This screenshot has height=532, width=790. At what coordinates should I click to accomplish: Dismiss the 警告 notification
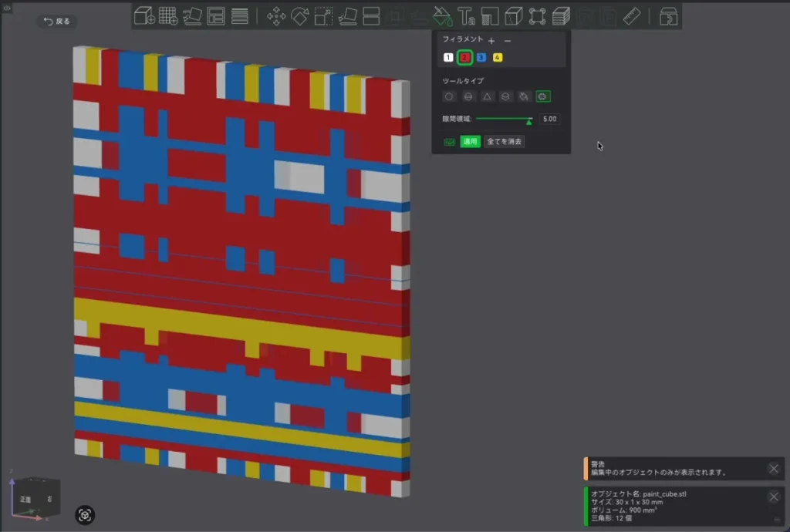[x=774, y=469]
